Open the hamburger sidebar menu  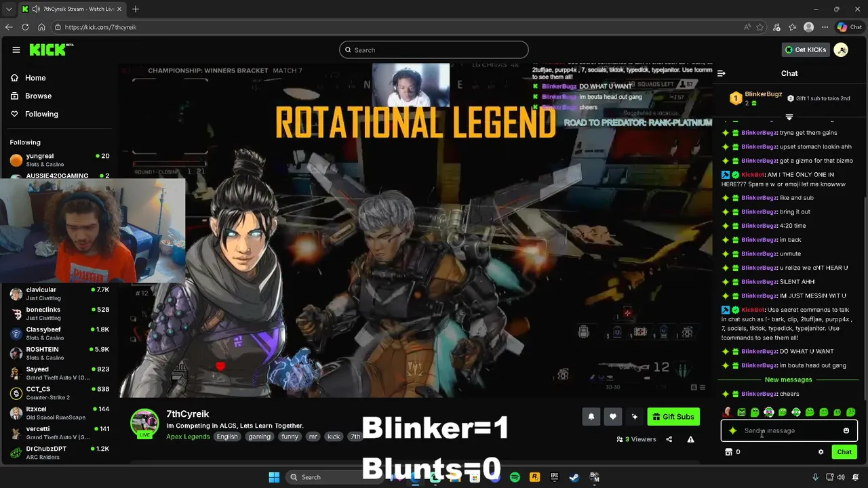click(16, 49)
